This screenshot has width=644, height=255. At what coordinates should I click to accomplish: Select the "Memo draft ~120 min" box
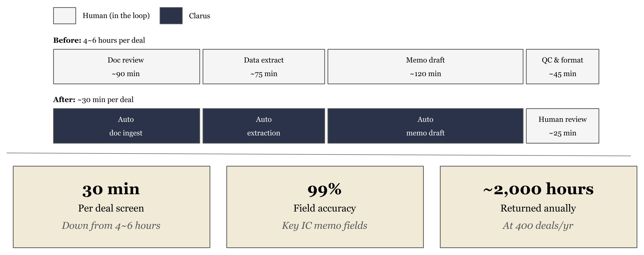pyautogui.click(x=425, y=67)
